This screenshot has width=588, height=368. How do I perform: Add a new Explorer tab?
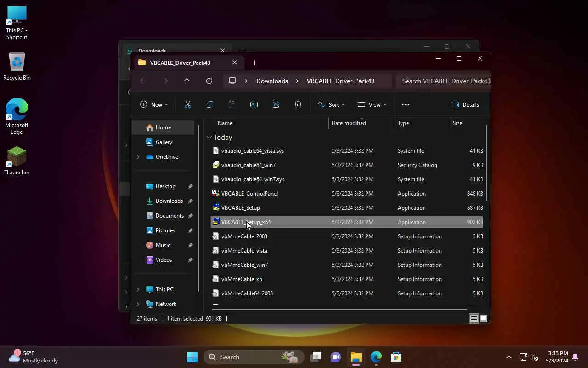pyautogui.click(x=254, y=63)
